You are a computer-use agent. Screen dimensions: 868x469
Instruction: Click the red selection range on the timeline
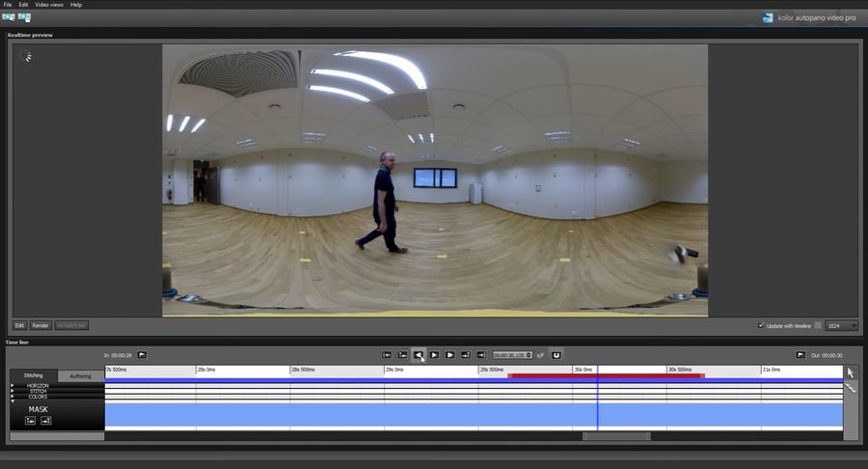tap(607, 376)
